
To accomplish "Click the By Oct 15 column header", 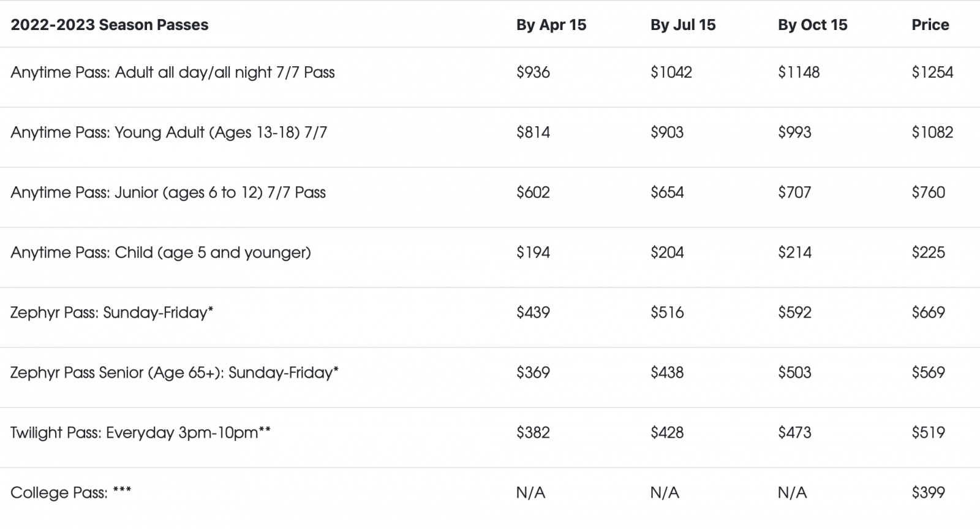I will [813, 25].
